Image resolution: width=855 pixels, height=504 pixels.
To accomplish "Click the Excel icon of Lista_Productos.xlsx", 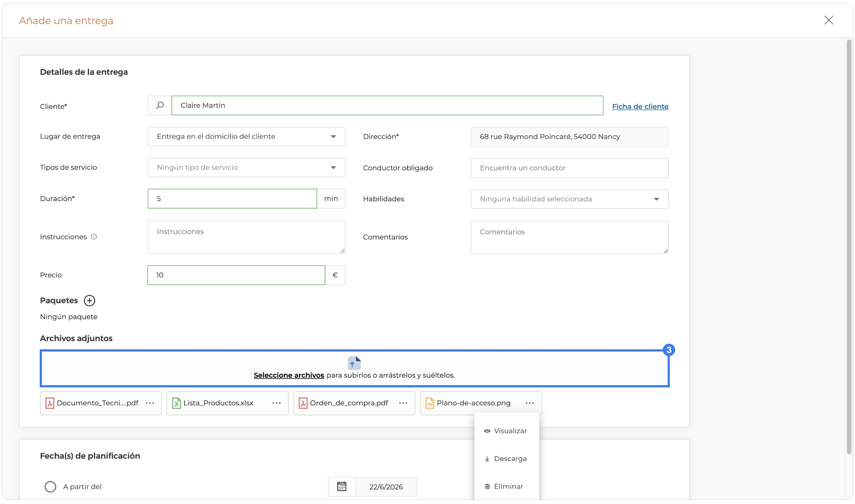I will (176, 403).
